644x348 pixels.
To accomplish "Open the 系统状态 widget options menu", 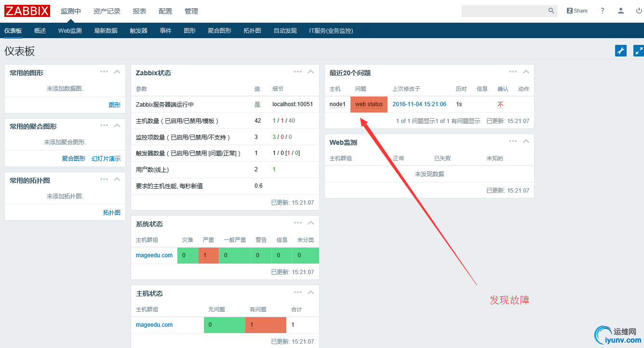I will coord(298,223).
